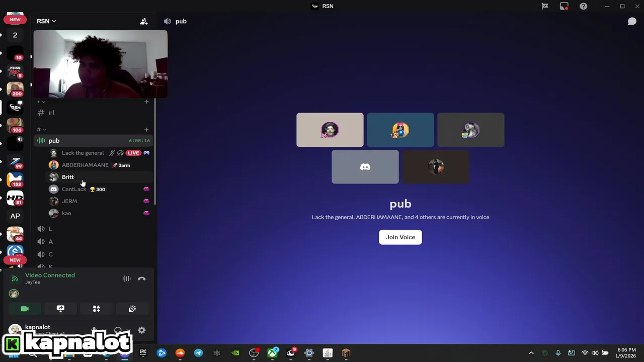Jump to the bottom NEW unread indicator
This screenshot has height=362, width=644.
(15, 260)
